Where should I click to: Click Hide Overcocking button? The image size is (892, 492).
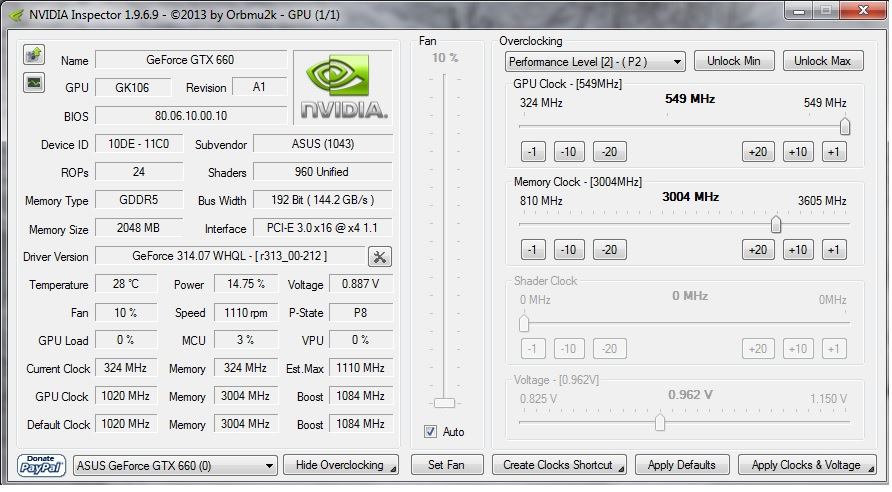(x=341, y=465)
